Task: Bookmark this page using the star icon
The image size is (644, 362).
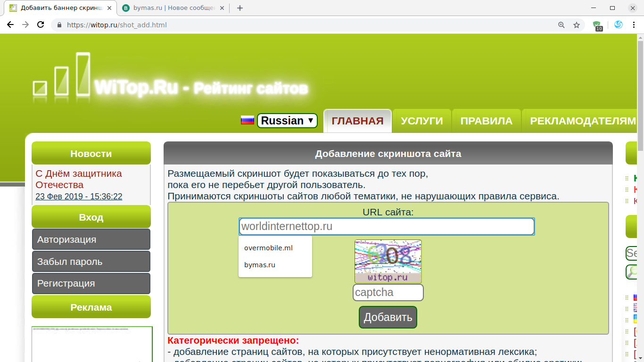Action: coord(576,25)
